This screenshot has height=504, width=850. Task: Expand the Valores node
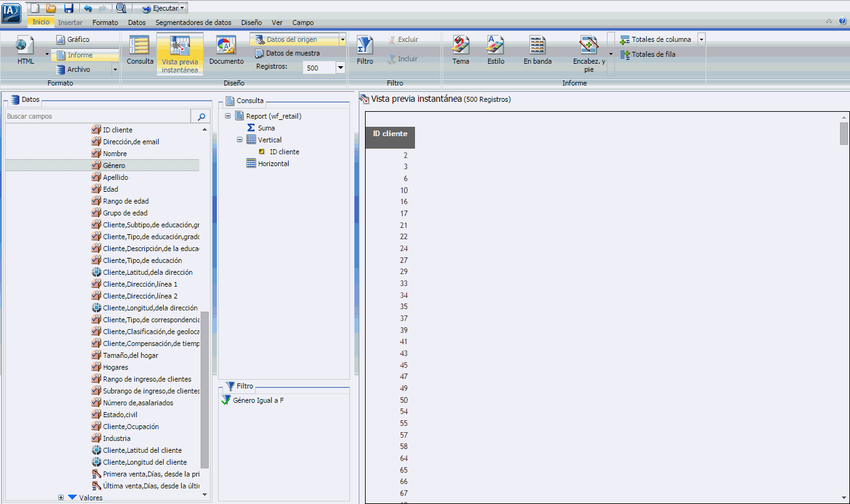(61, 498)
